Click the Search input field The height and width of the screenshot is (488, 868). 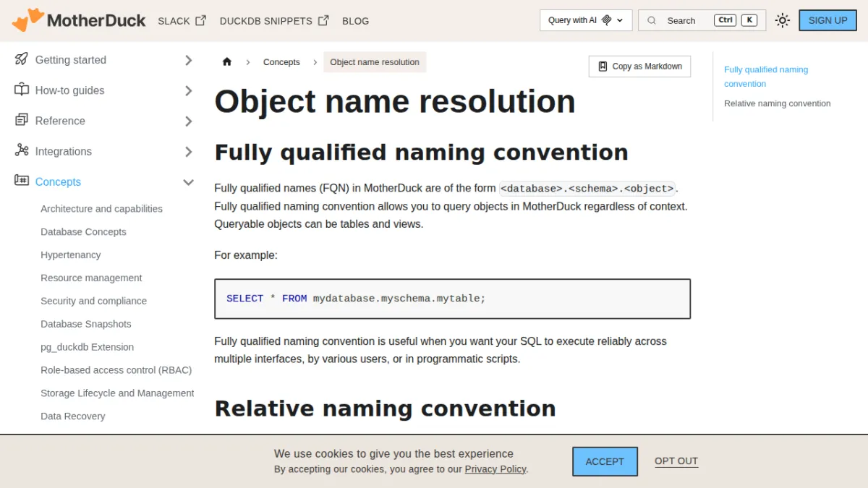[x=702, y=20]
